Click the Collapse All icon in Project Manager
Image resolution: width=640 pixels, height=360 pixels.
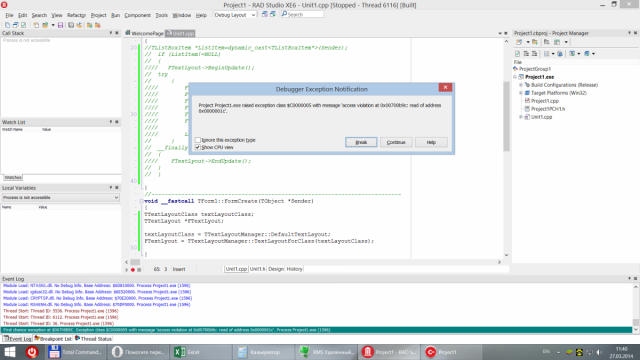click(534, 53)
